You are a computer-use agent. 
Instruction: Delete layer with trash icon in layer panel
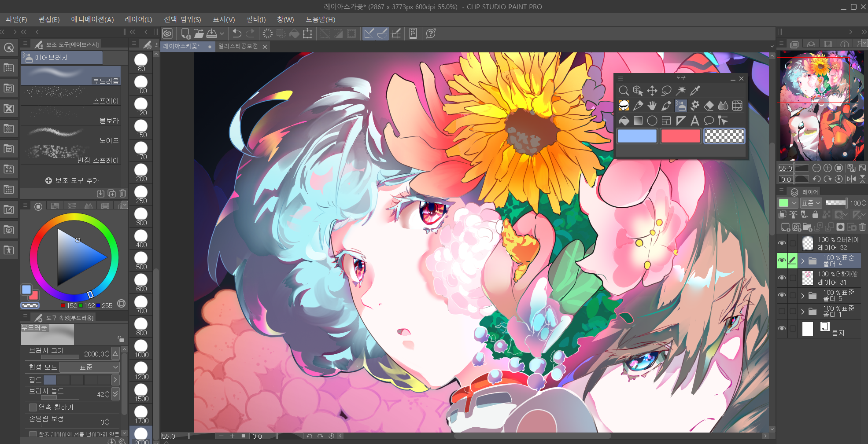pos(862,227)
